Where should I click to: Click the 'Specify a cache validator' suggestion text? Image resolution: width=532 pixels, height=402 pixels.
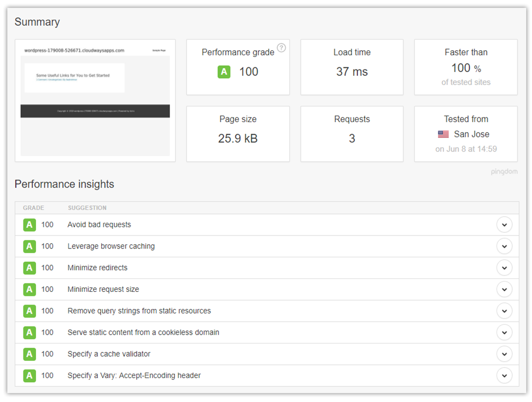click(108, 354)
